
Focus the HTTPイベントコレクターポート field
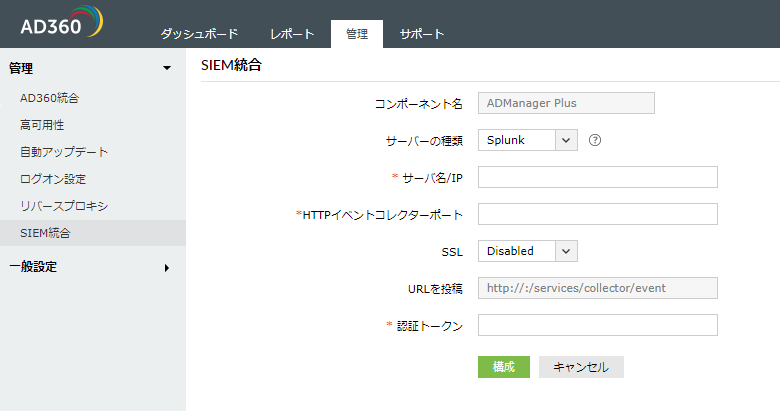[x=598, y=214]
